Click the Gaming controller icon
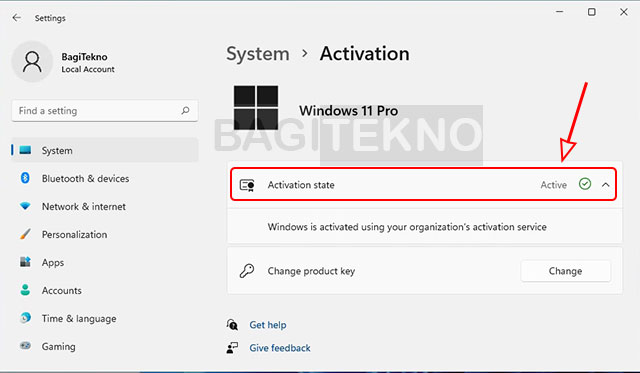Screen dimensions: 640x373 pyautogui.click(x=25, y=346)
